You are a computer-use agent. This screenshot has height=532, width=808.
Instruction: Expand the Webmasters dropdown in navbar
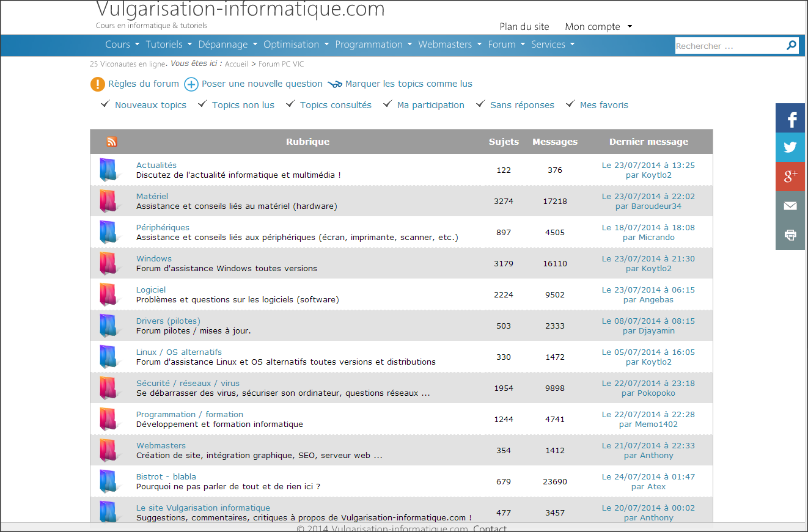(x=450, y=45)
